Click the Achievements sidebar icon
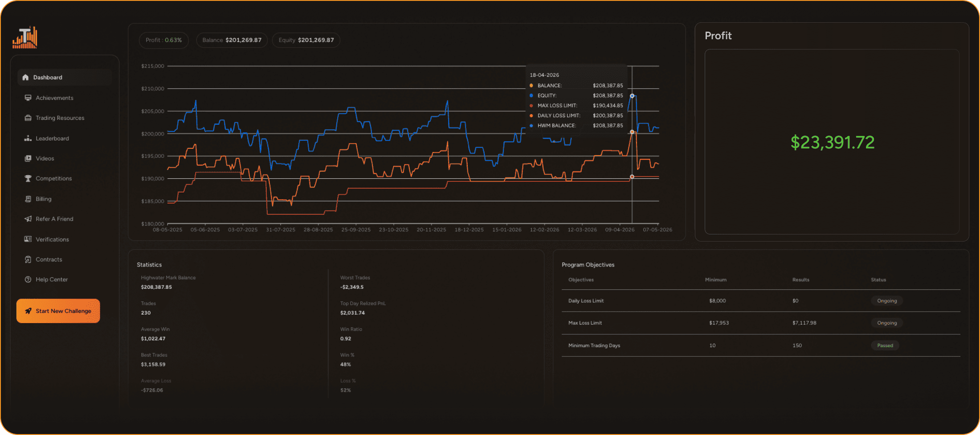Image resolution: width=980 pixels, height=435 pixels. click(x=28, y=98)
